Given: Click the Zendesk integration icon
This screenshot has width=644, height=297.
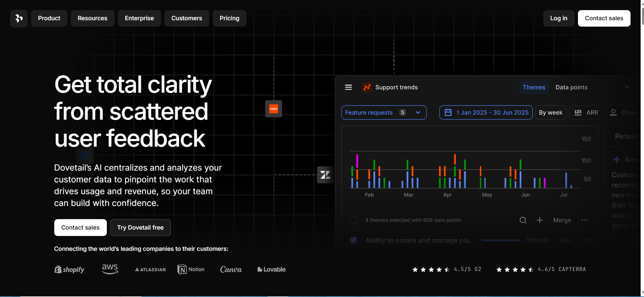Looking at the screenshot, I should click(326, 175).
